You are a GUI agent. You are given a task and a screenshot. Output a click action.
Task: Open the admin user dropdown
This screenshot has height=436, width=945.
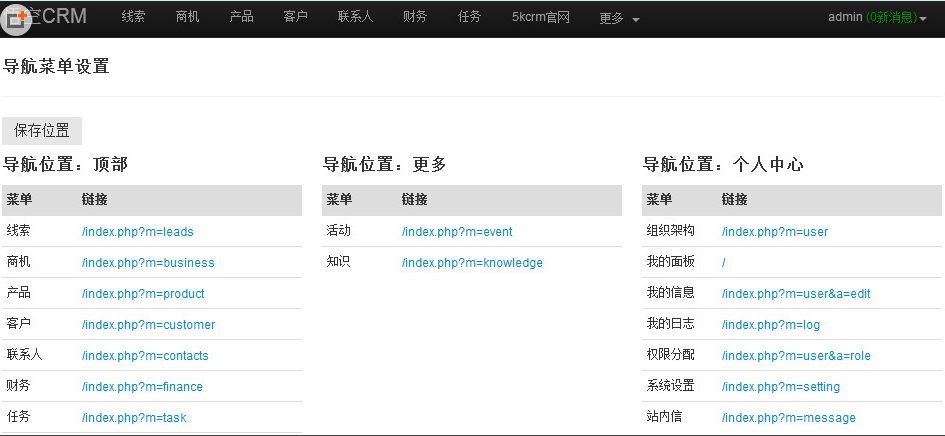[x=876, y=17]
